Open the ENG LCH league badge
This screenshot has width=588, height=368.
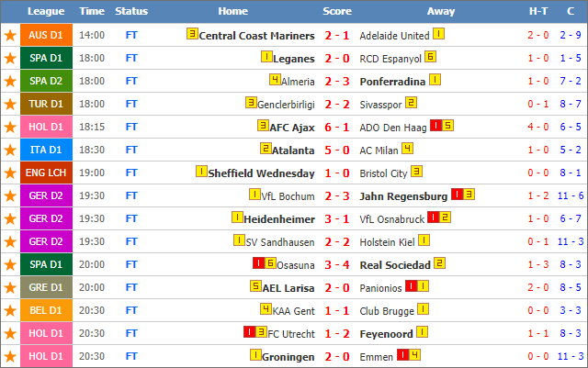coord(46,173)
